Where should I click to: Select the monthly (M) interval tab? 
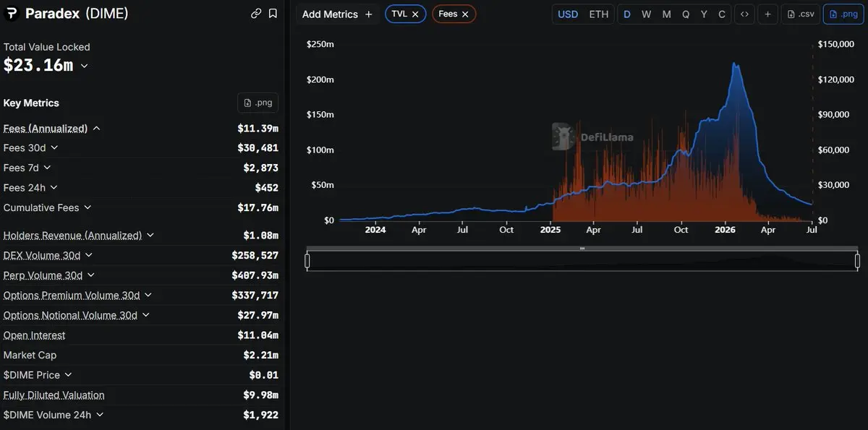click(666, 14)
